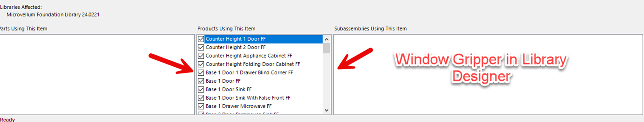The image size is (644, 122).
Task: Select Base 1 Drawer Microwave FF item
Action: click(238, 106)
